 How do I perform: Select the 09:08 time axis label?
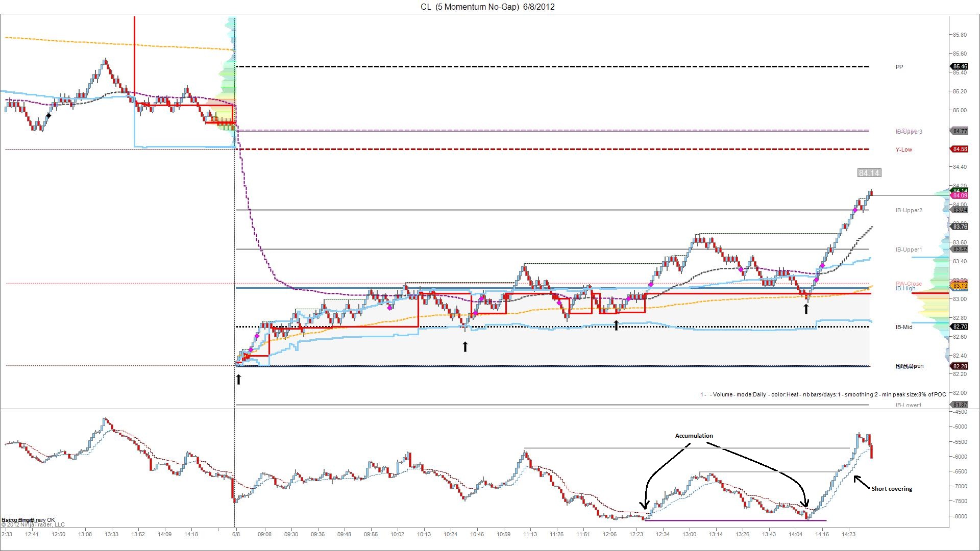click(264, 534)
